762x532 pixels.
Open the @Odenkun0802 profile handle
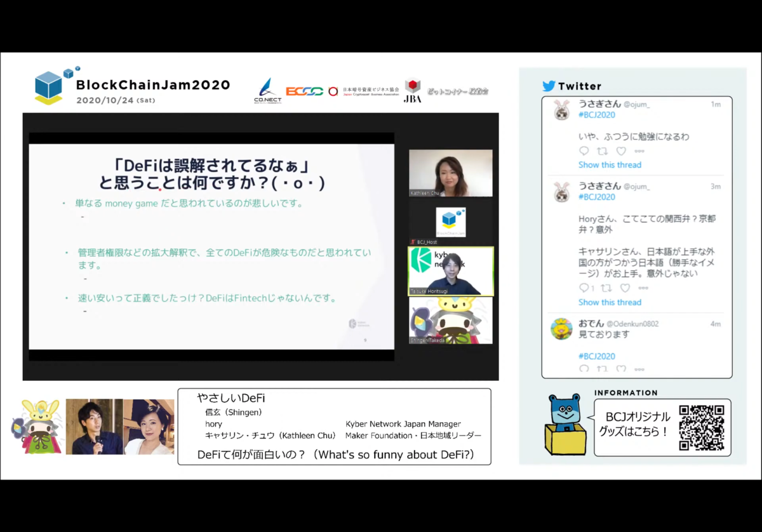(632, 324)
